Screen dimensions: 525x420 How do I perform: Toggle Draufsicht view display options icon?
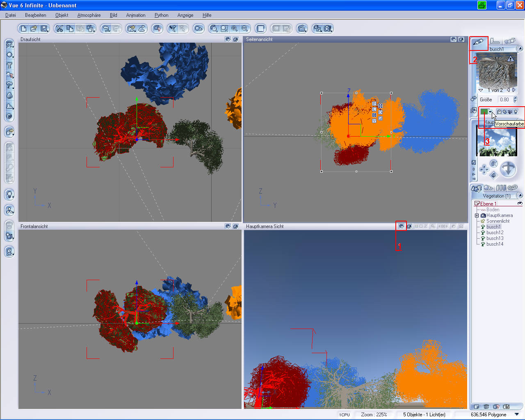click(x=228, y=39)
